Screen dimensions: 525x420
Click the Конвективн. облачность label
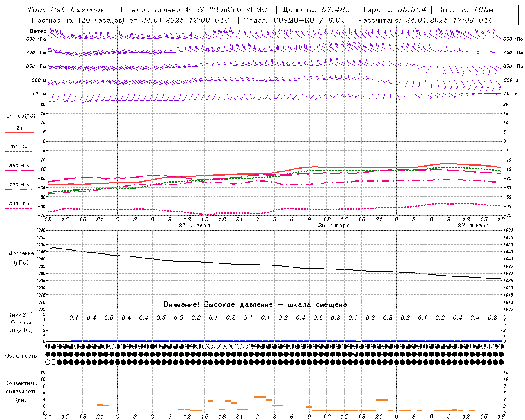coord(21,388)
